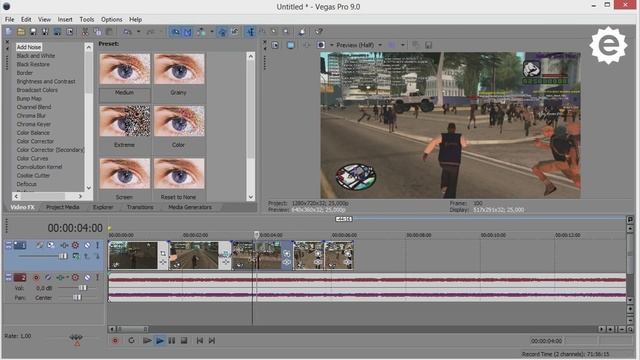640x360 pixels.
Task: Adjust the audio track Pan slider
Action: pyautogui.click(x=77, y=298)
